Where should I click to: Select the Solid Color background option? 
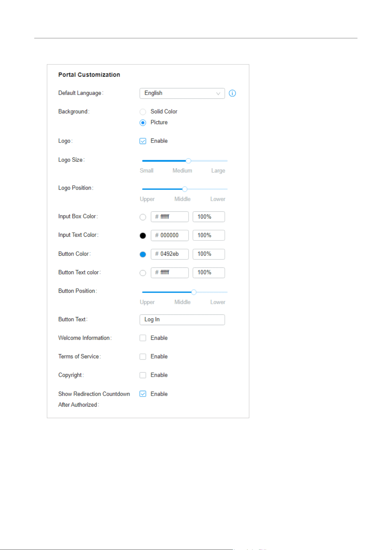click(x=143, y=112)
